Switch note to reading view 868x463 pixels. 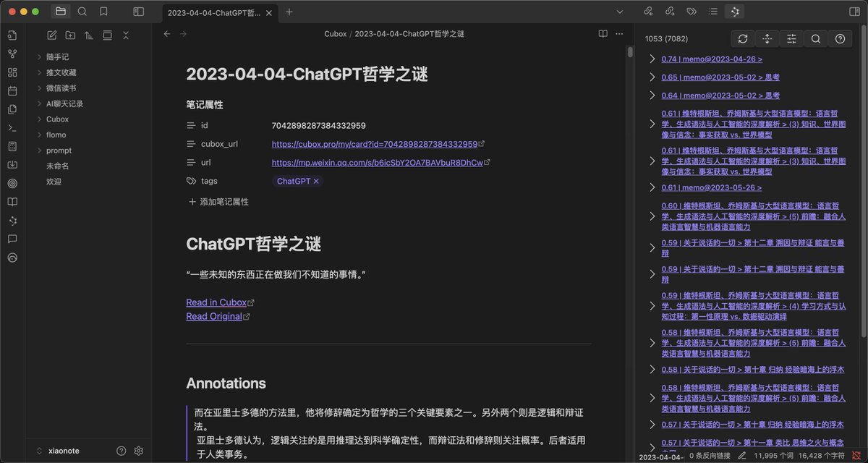click(603, 33)
